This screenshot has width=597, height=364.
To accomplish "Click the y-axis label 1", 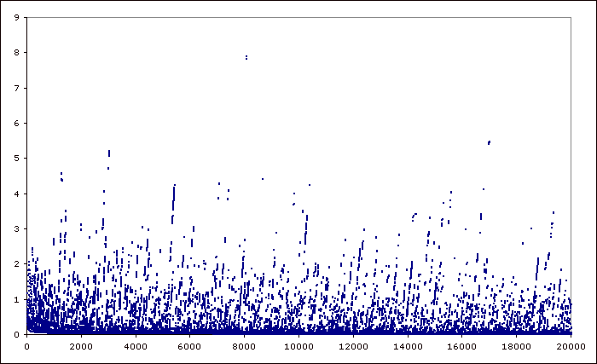I will [16, 300].
